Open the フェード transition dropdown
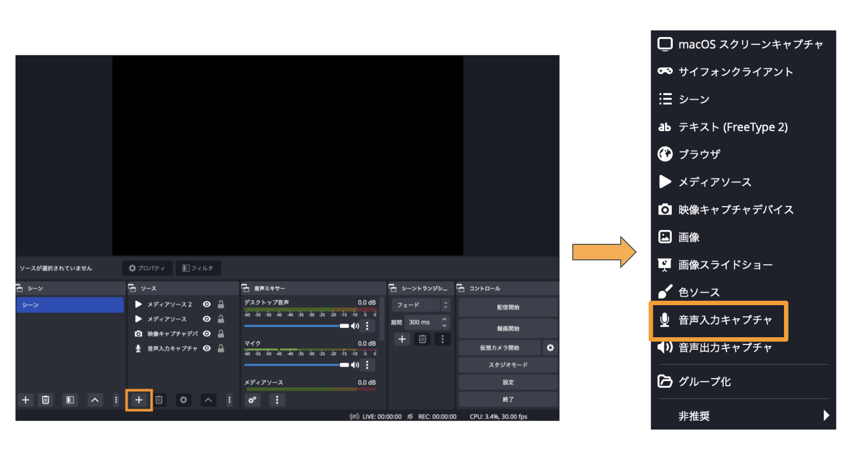The height and width of the screenshot is (471, 868). 421,305
